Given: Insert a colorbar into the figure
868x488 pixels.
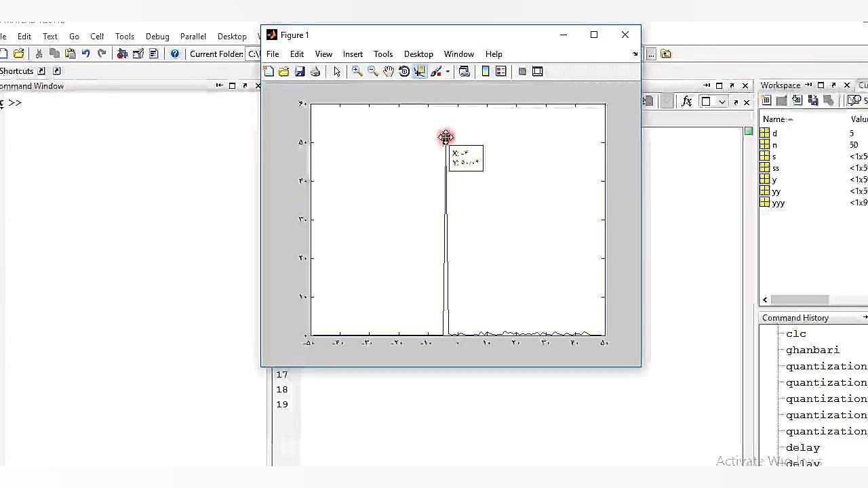Looking at the screenshot, I should 486,71.
